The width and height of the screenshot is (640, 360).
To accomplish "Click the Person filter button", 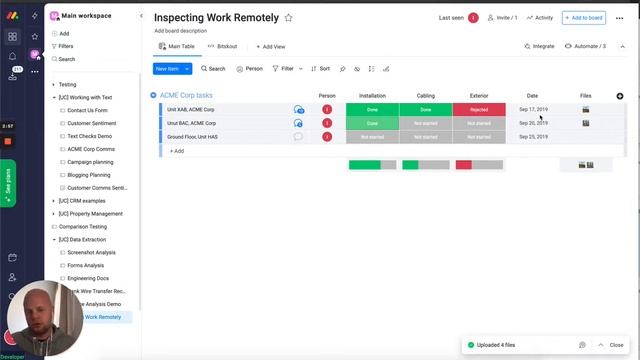I will point(249,69).
